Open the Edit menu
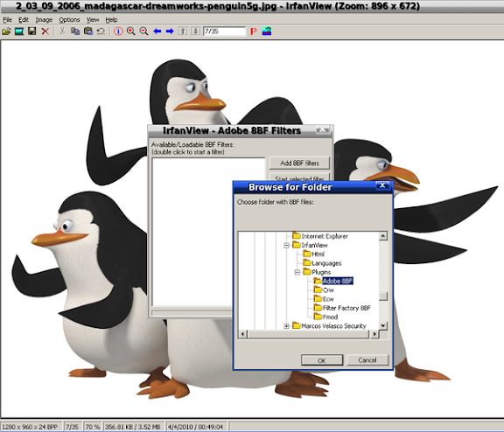 pos(24,20)
